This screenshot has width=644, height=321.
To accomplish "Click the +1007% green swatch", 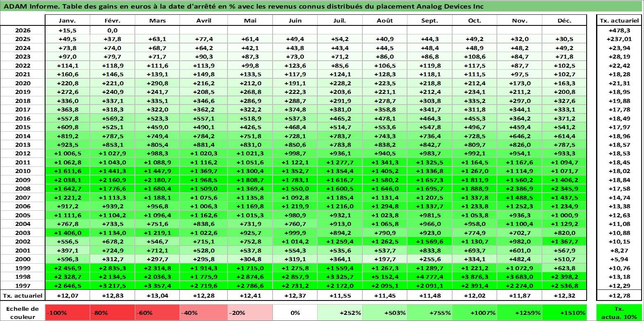I will 475,312.
